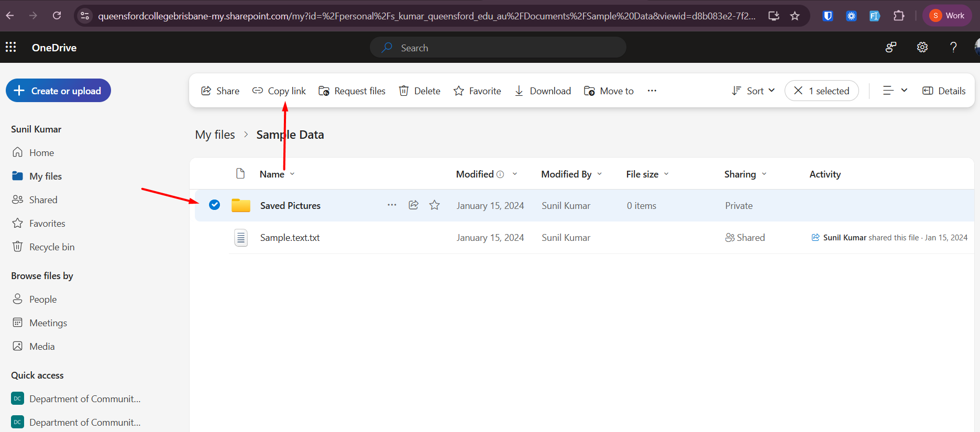This screenshot has width=980, height=432.
Task: Open the Saved Pictures folder icon
Action: (x=241, y=205)
